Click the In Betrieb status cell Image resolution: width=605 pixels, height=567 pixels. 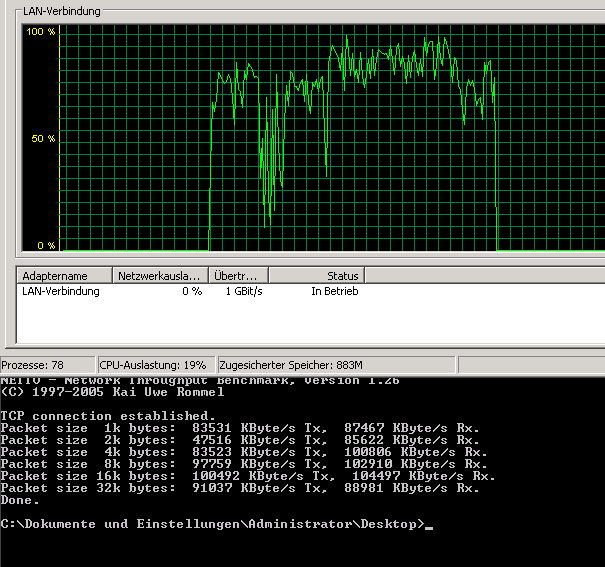(x=334, y=291)
